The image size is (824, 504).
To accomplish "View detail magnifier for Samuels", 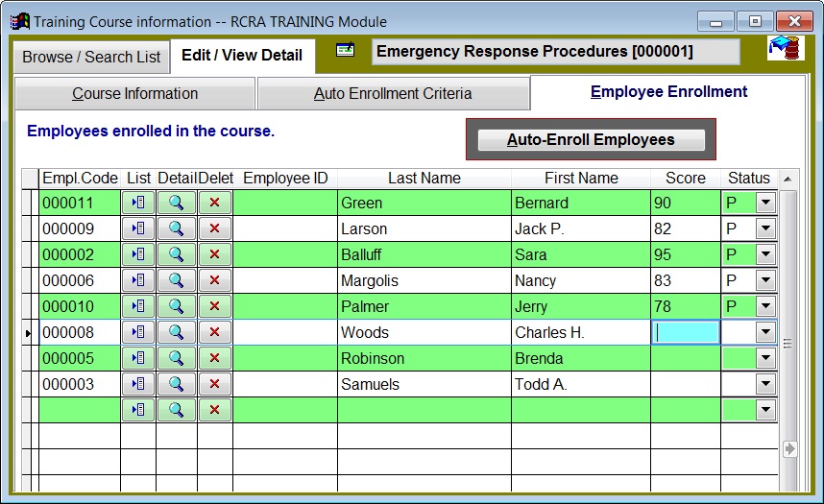I will (x=177, y=384).
